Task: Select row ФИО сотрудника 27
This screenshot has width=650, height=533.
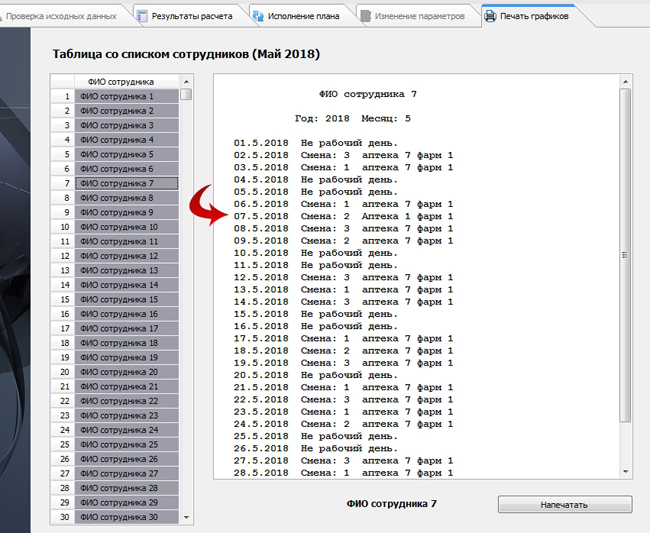Action: click(x=126, y=473)
